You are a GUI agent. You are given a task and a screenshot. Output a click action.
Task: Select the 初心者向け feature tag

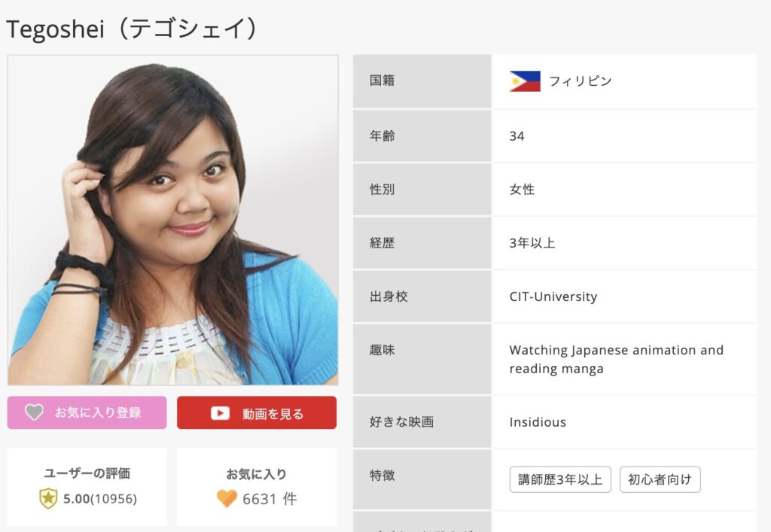(x=660, y=479)
